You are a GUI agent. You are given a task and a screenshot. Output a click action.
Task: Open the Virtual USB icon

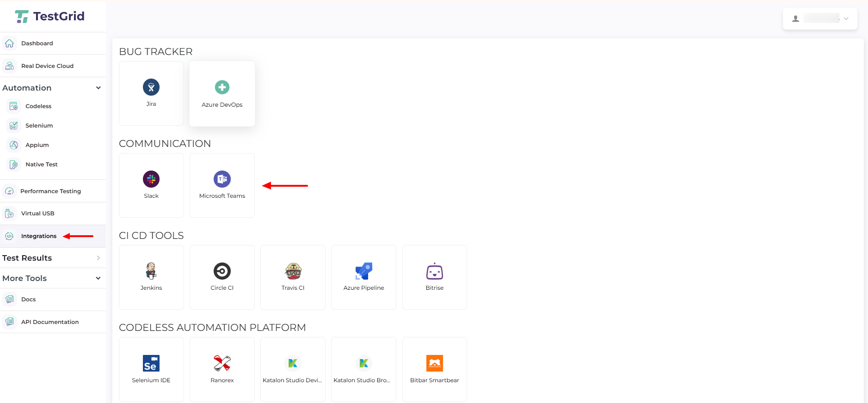tap(9, 214)
